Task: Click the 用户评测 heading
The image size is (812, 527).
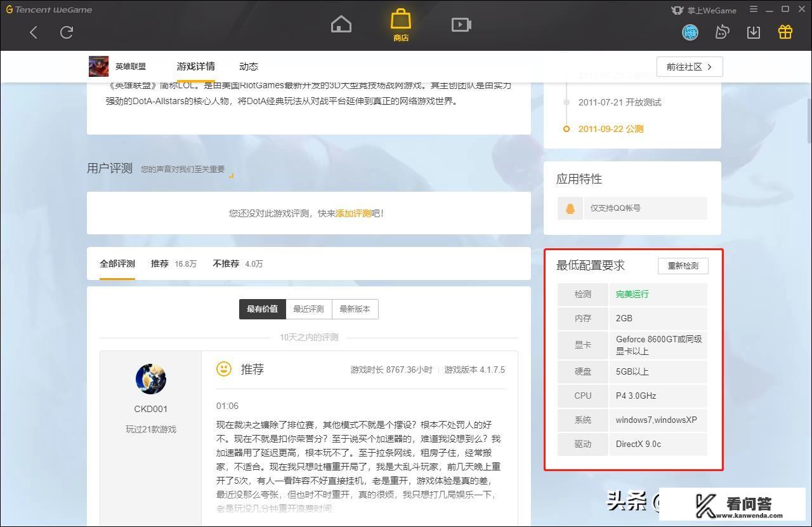Action: coord(110,168)
